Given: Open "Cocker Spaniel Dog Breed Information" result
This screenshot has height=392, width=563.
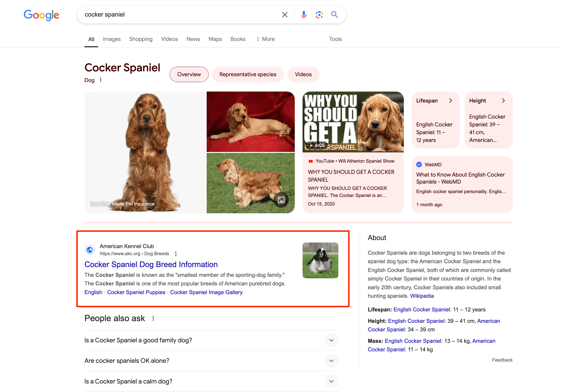Looking at the screenshot, I should pos(151,264).
